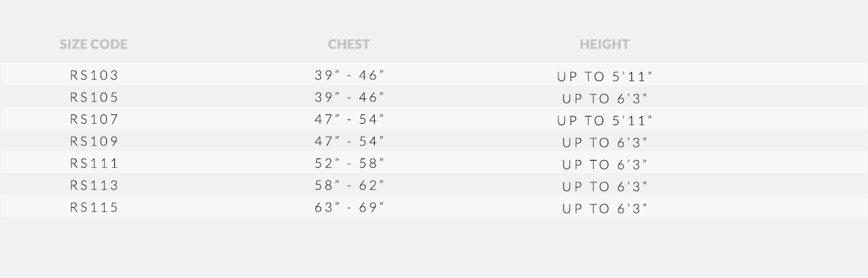Click the 63" - 69" chest measurement
This screenshot has height=278, width=868.
[349, 208]
